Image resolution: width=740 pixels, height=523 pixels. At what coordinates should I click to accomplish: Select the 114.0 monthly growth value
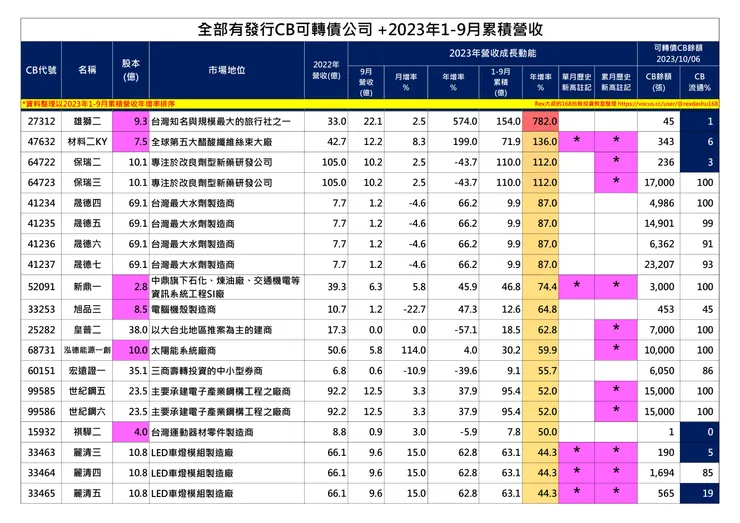[x=413, y=350]
